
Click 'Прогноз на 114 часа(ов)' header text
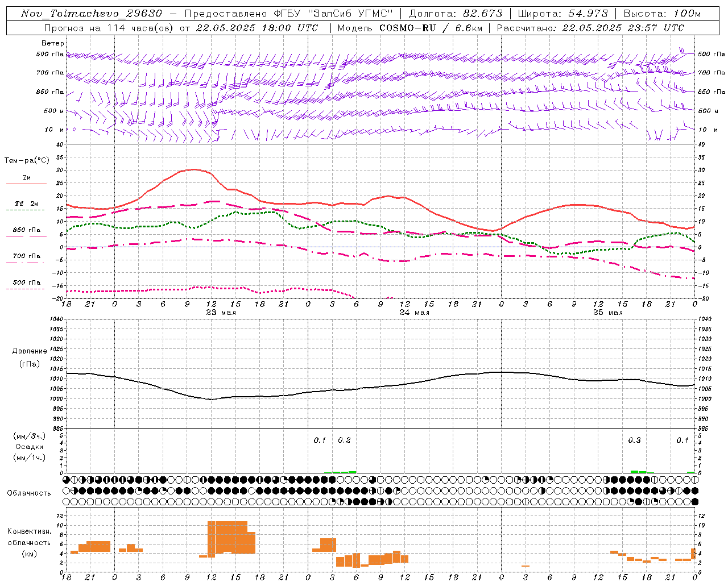(109, 28)
